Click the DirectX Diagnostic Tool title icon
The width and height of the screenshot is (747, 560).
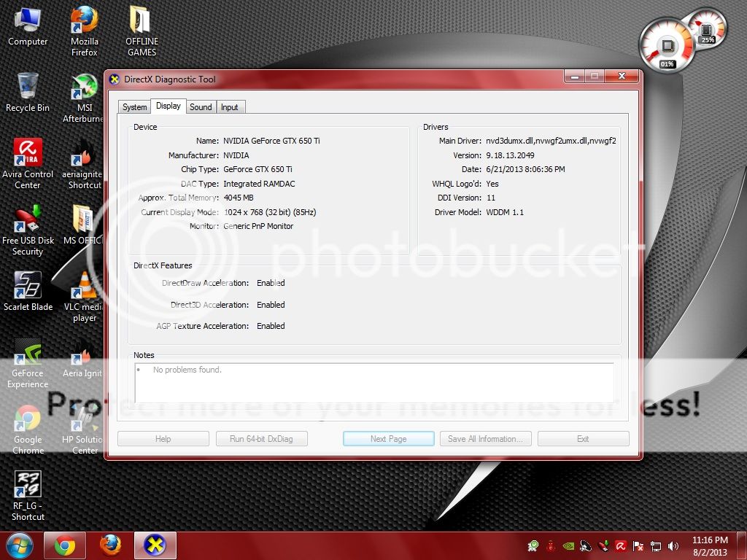coord(115,79)
